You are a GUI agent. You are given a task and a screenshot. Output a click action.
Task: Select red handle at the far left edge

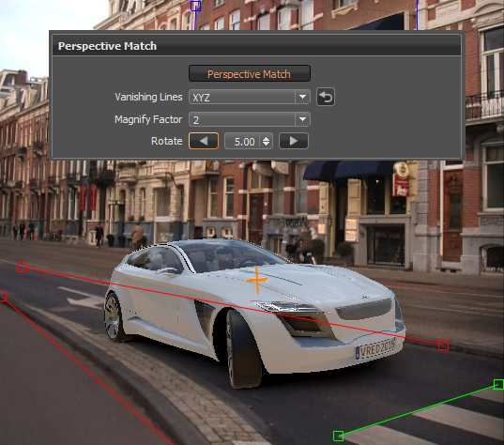tap(3, 296)
